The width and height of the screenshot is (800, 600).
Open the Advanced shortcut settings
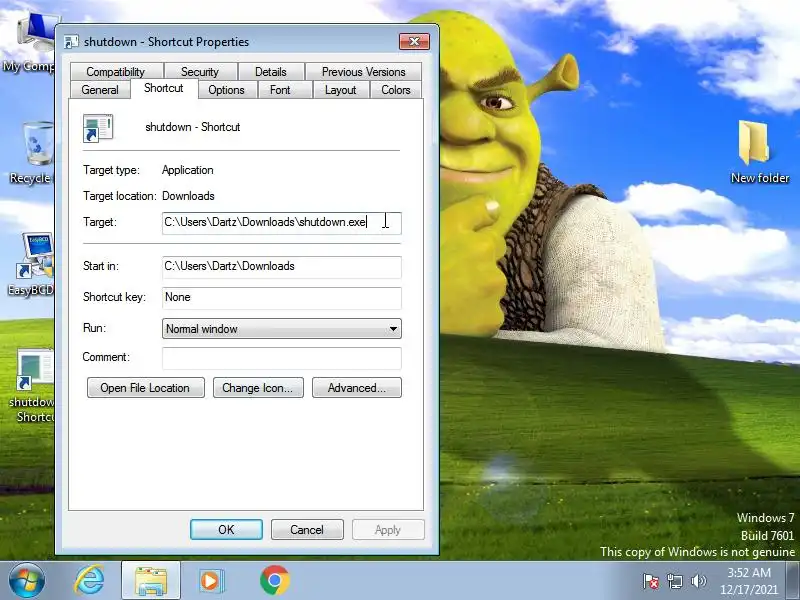(x=357, y=388)
